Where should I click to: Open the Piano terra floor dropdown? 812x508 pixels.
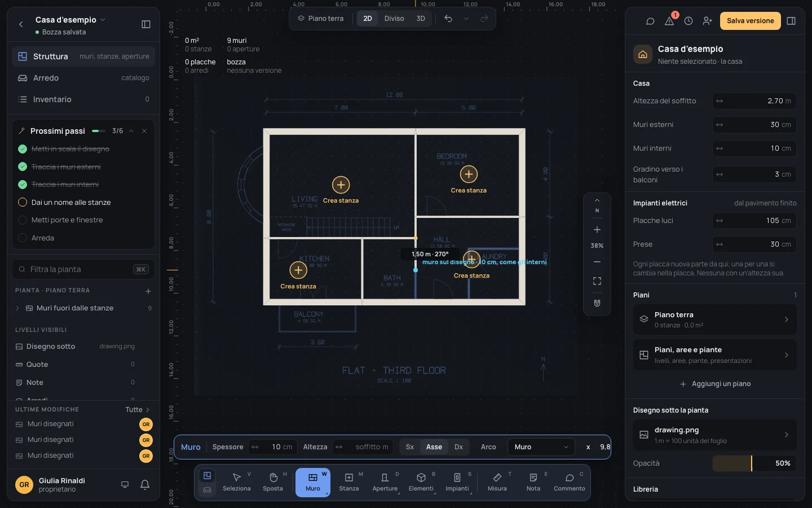[321, 19]
